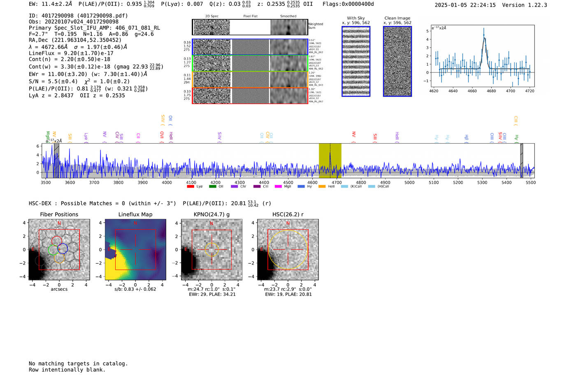This screenshot has height=392, width=576.
Task: Click the orange HeII legend swatch
Action: coord(322,187)
